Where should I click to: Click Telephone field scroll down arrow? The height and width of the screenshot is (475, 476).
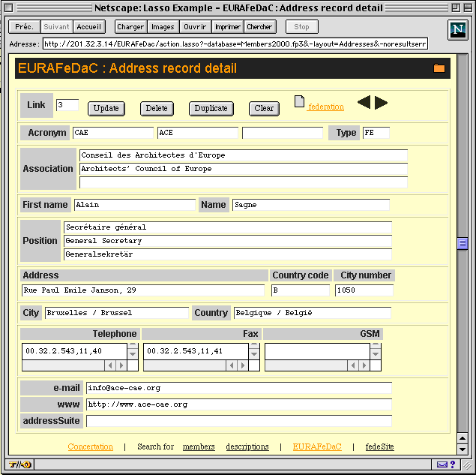[133, 354]
